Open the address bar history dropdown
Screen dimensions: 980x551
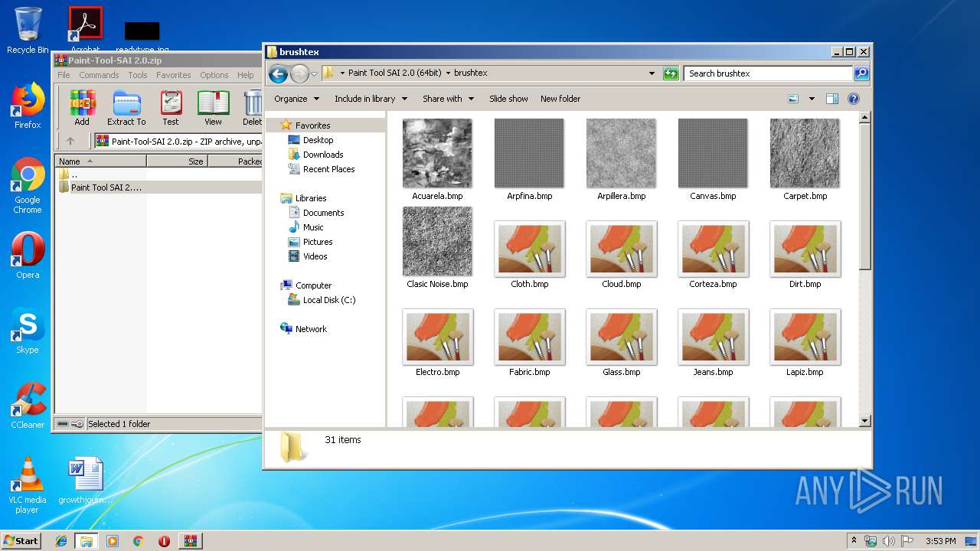[652, 73]
